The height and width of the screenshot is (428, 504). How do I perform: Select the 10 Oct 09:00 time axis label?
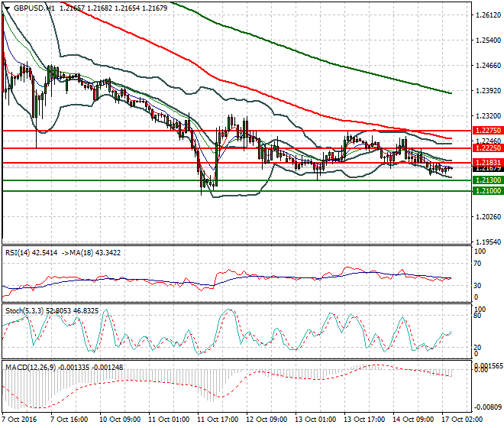(x=120, y=420)
